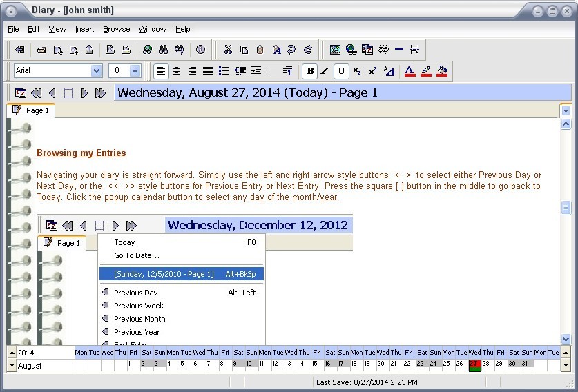
Task: Click the scissors Cut icon
Action: [227, 50]
